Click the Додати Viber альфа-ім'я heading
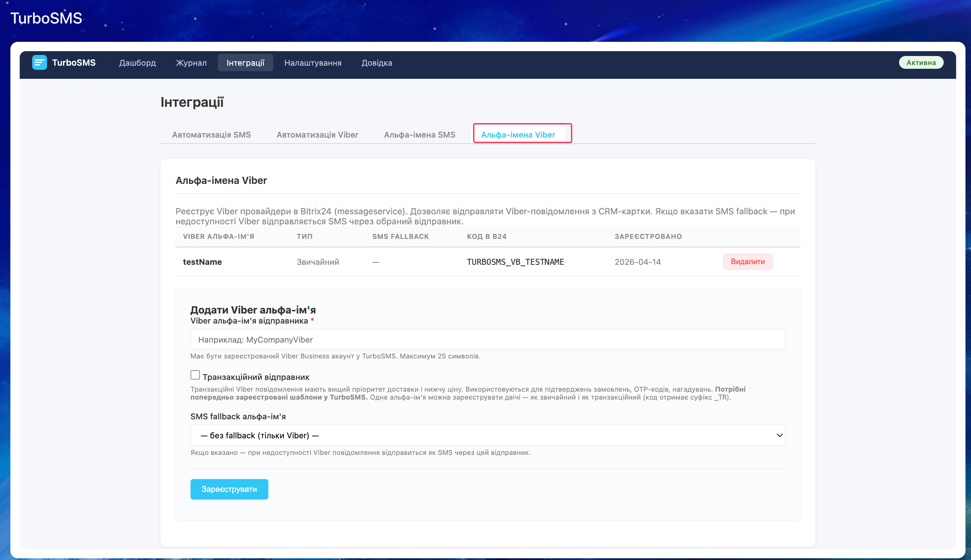971x560 pixels. coord(253,310)
